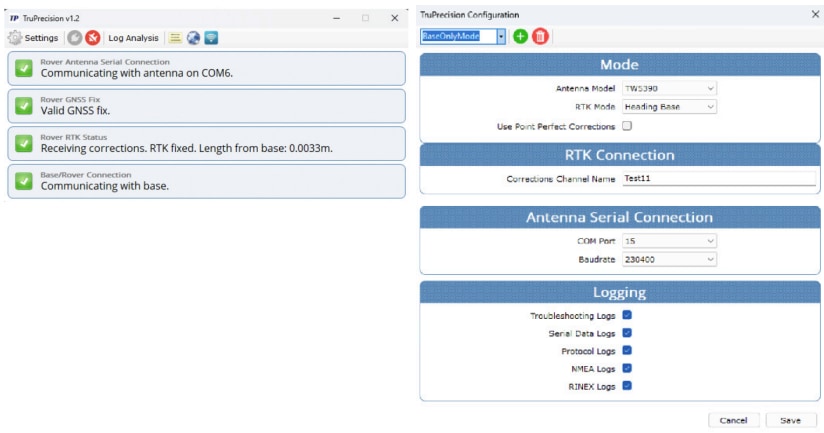Minimize the TruPrecision v1.2 window

[x=336, y=18]
